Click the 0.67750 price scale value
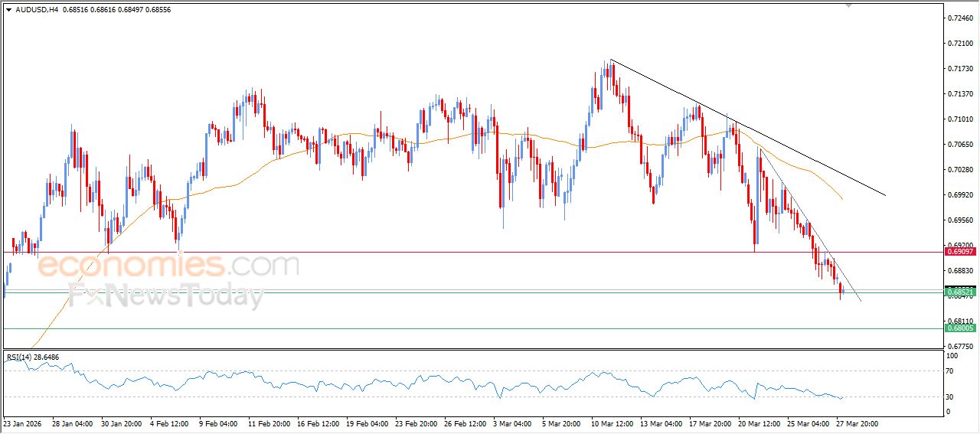 (x=959, y=346)
